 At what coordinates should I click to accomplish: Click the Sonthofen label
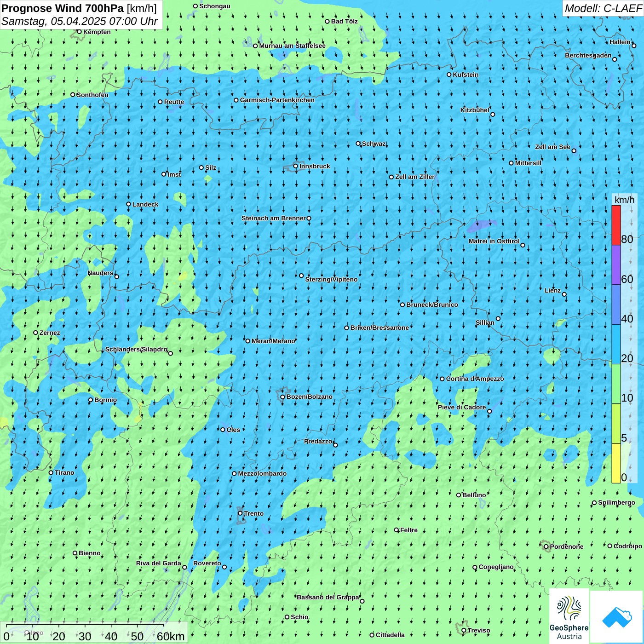[x=92, y=95]
